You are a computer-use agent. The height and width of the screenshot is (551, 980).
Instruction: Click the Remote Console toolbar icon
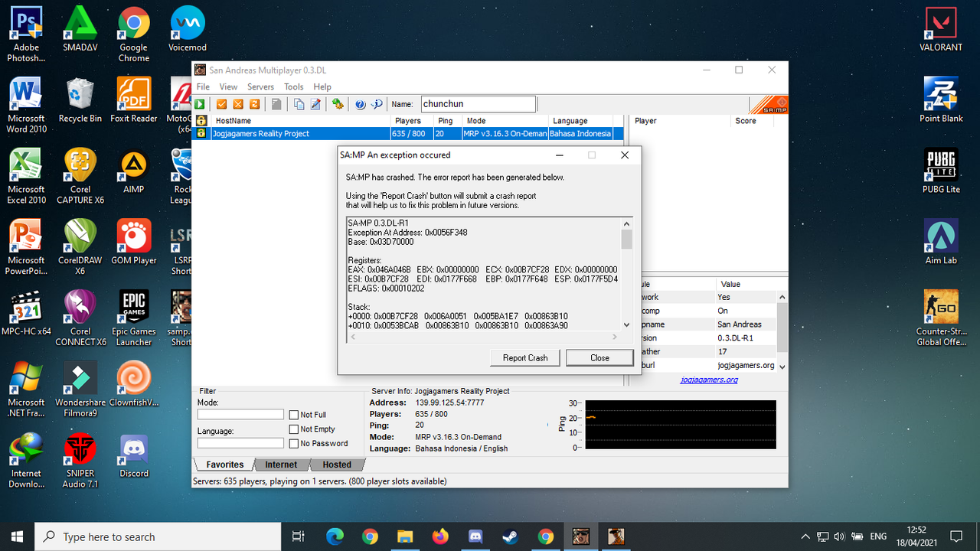click(x=337, y=104)
